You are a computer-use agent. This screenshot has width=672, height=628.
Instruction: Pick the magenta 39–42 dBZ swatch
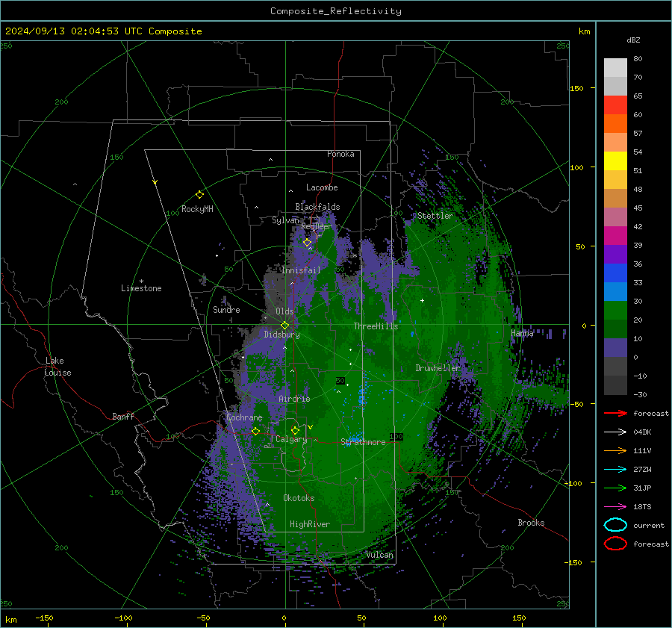tap(615, 236)
